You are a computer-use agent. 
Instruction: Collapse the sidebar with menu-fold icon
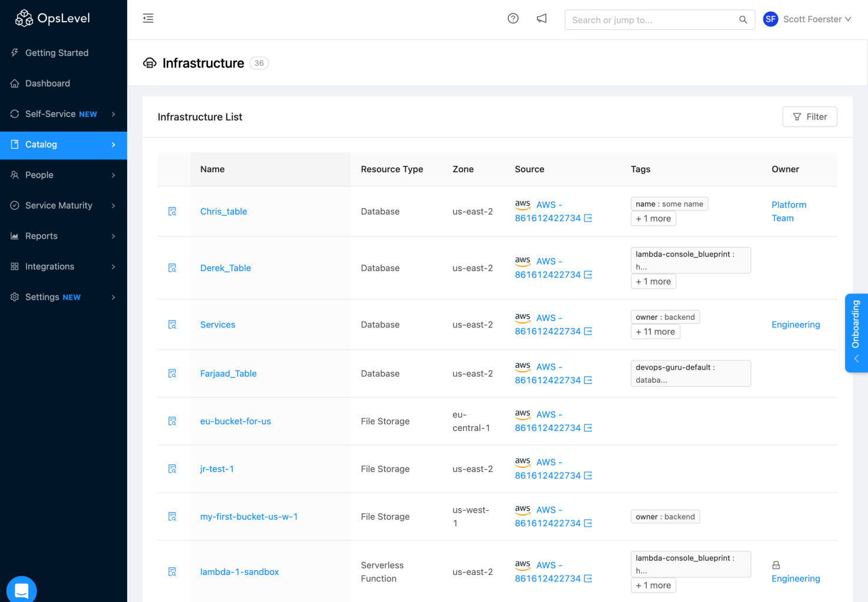[x=148, y=18]
